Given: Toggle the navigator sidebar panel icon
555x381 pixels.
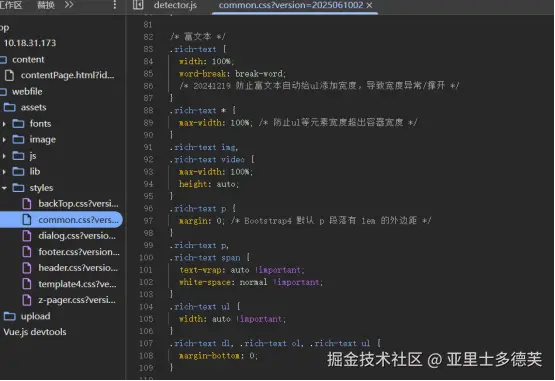Looking at the screenshot, I should (138, 5).
